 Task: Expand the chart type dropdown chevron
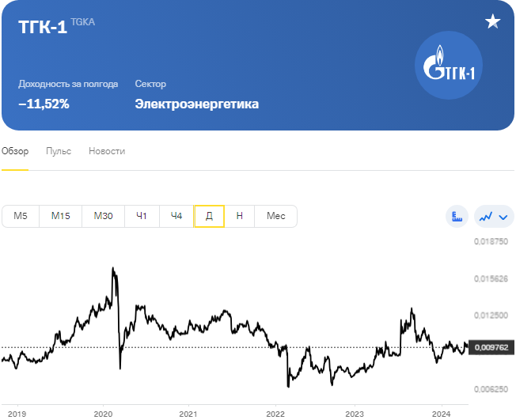503,216
